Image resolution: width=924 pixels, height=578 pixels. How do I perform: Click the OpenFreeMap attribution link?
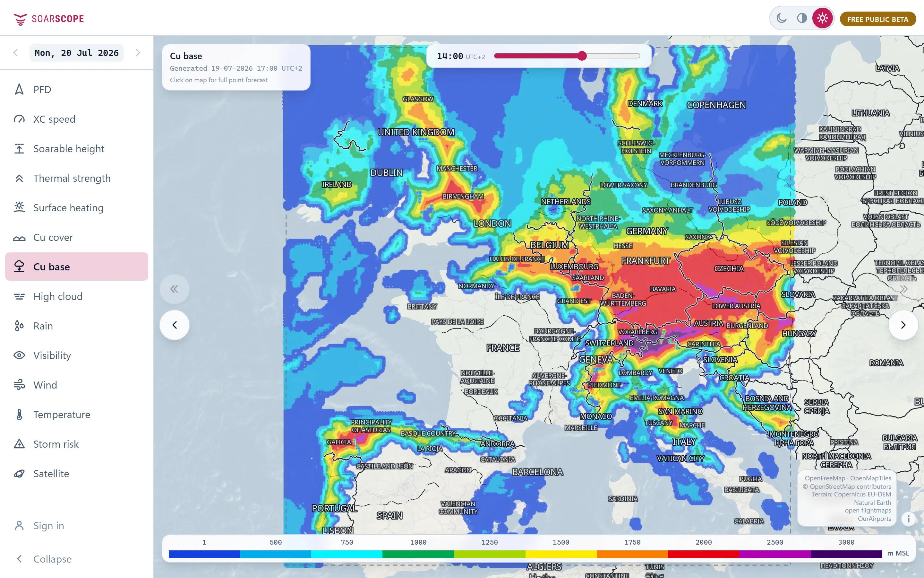click(x=825, y=478)
